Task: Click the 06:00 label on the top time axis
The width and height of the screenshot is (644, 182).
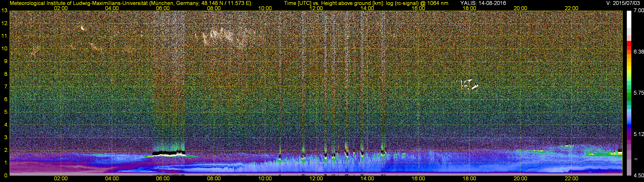Action: 163,8
